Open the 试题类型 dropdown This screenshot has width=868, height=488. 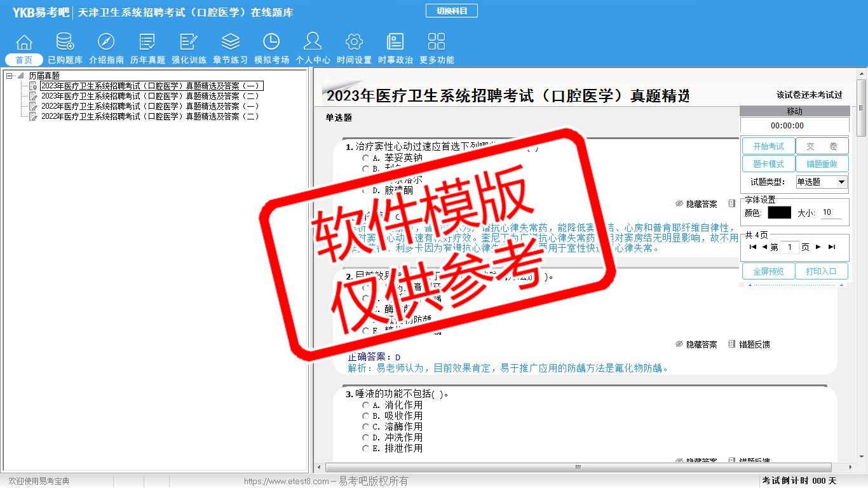coord(822,182)
